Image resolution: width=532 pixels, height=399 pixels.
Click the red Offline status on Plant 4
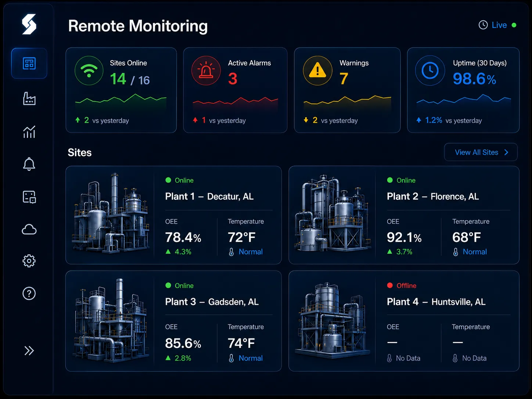tap(402, 285)
